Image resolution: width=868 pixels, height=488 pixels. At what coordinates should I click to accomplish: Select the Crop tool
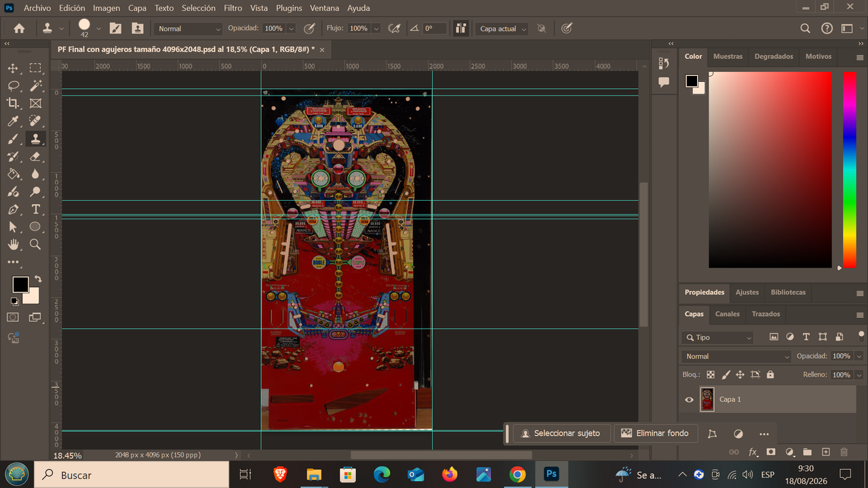[x=13, y=104]
